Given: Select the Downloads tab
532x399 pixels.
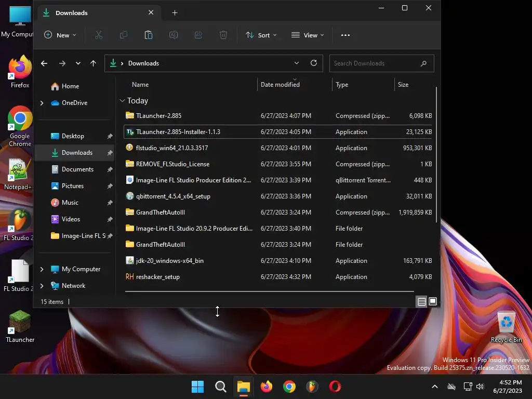Looking at the screenshot, I should [98, 13].
